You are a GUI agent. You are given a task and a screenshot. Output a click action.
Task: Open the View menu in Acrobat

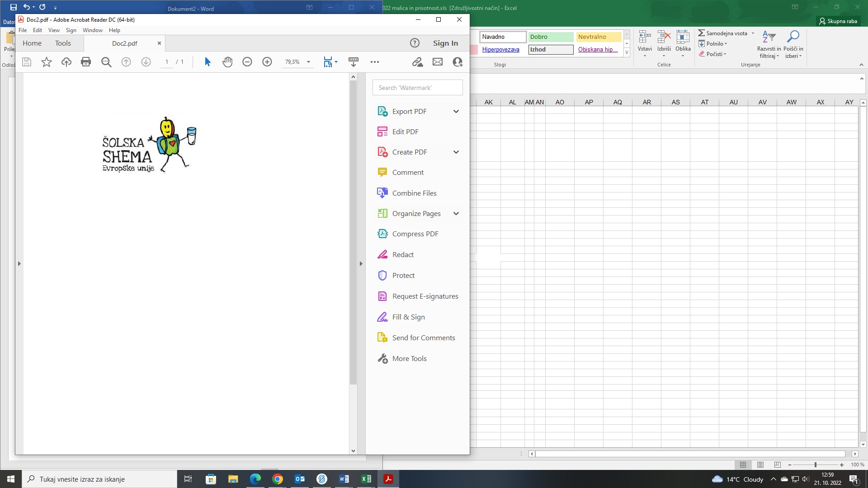pos(54,30)
